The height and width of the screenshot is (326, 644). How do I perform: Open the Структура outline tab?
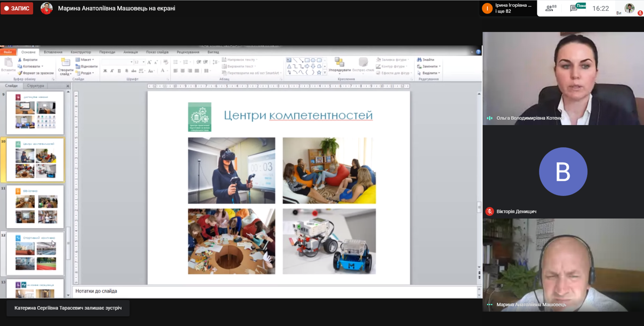pos(35,86)
